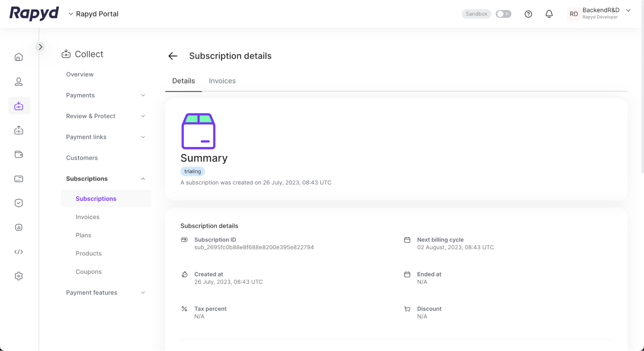Open the Wallet section icon

point(19,154)
